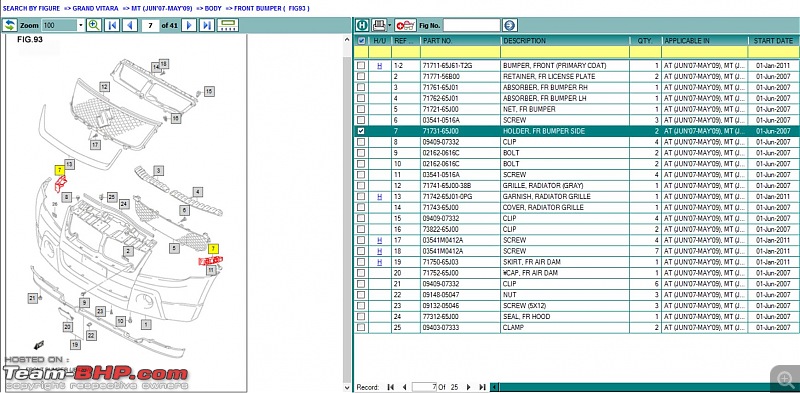Check the RETAINER, FR LICENSE PLATE row checkbox
This screenshot has width=800, height=393.
361,77
